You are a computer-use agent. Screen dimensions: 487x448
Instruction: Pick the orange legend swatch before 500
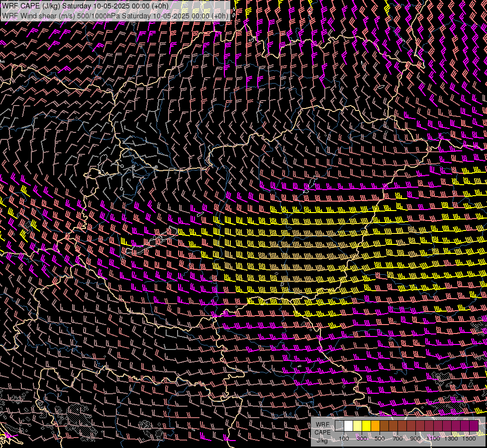(x=376, y=426)
